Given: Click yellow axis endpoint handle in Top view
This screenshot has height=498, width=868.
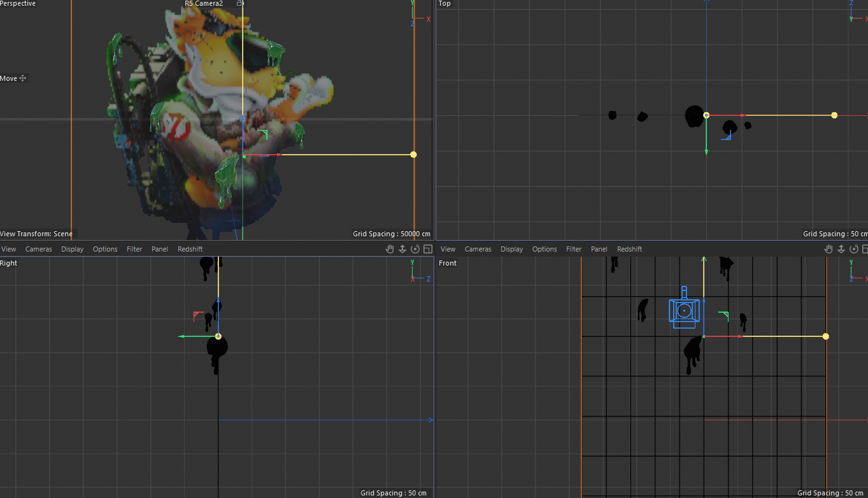Looking at the screenshot, I should click(834, 115).
